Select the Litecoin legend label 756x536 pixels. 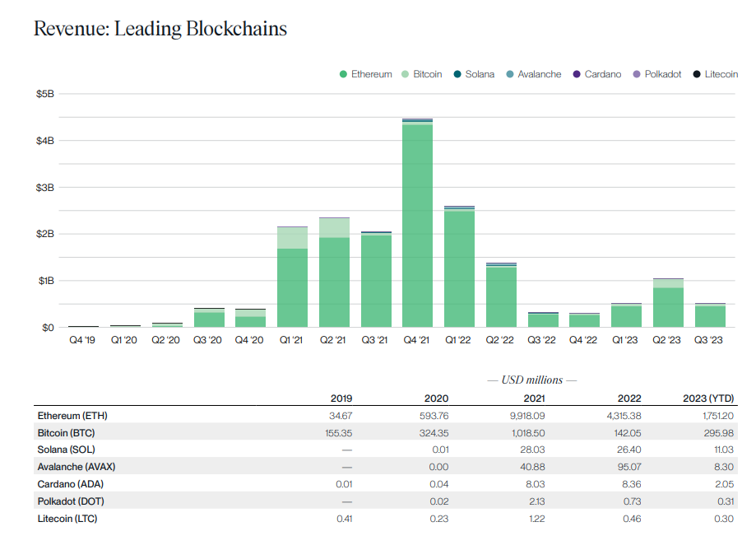tap(721, 74)
